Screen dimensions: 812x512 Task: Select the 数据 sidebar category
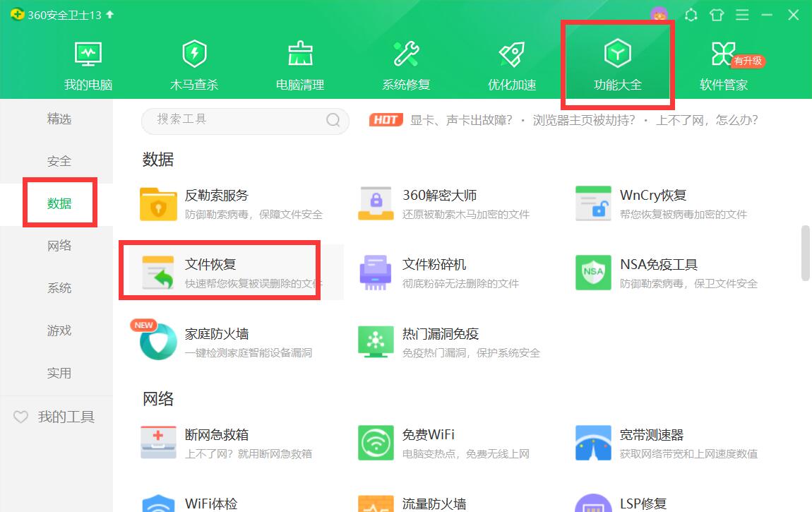coord(59,204)
